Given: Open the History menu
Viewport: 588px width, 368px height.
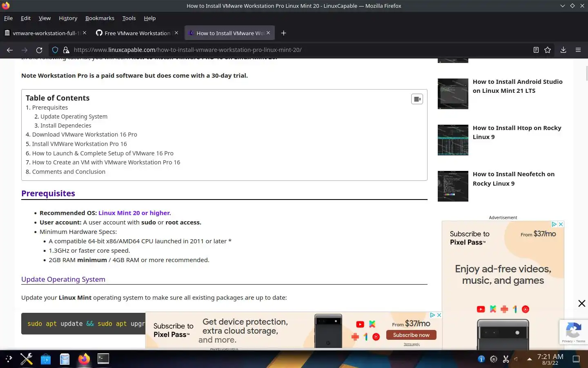Looking at the screenshot, I should pyautogui.click(x=68, y=18).
